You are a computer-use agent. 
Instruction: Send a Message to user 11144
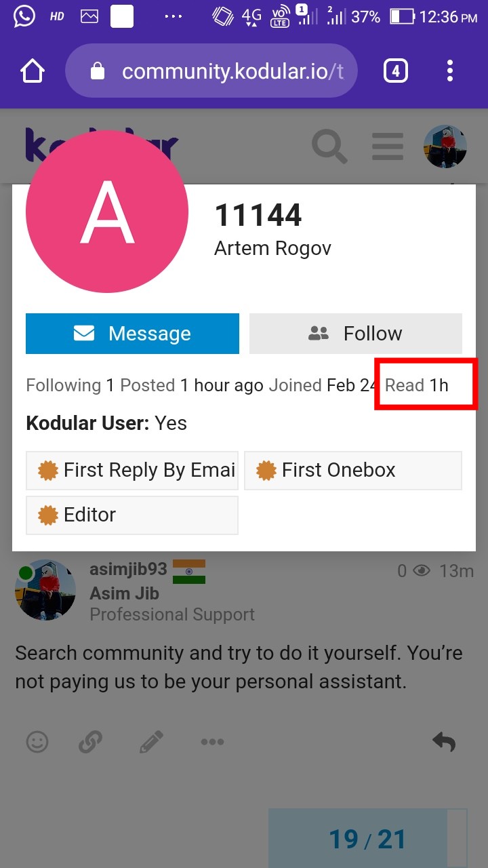pos(132,334)
